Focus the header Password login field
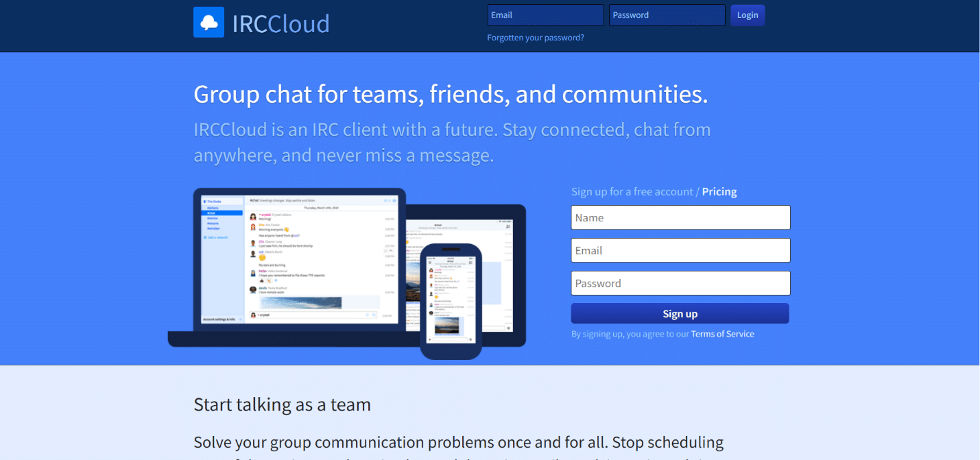Viewport: 980px width, 460px height. [x=667, y=15]
